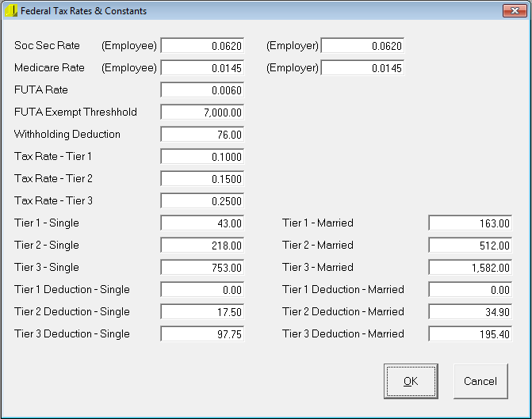The height and width of the screenshot is (419, 532).
Task: Select the Tier 3 - Married amount field
Action: click(x=470, y=268)
